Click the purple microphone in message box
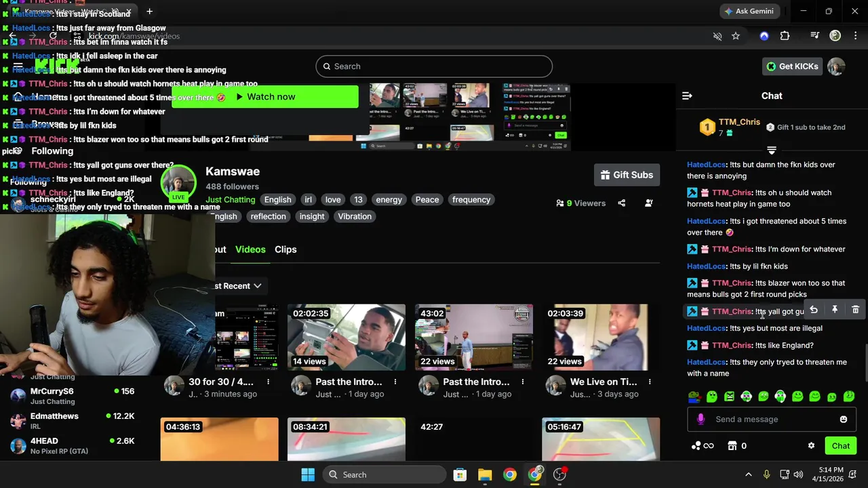Screen dimensions: 868x488 701,420
